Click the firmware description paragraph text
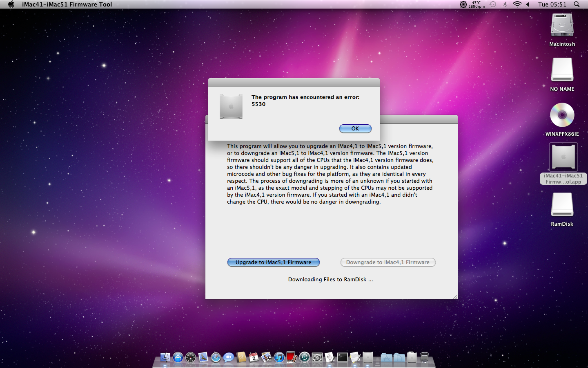Image resolution: width=588 pixels, height=368 pixels. 330,174
